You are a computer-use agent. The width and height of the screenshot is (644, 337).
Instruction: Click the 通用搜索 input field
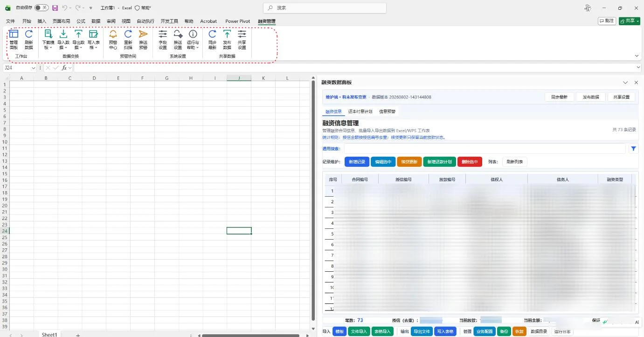485,149
